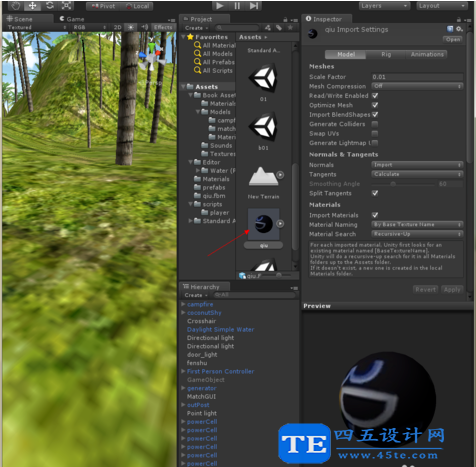Viewport: 476px width, 467px height.
Task: Expand the Water folder
Action: pos(198,170)
